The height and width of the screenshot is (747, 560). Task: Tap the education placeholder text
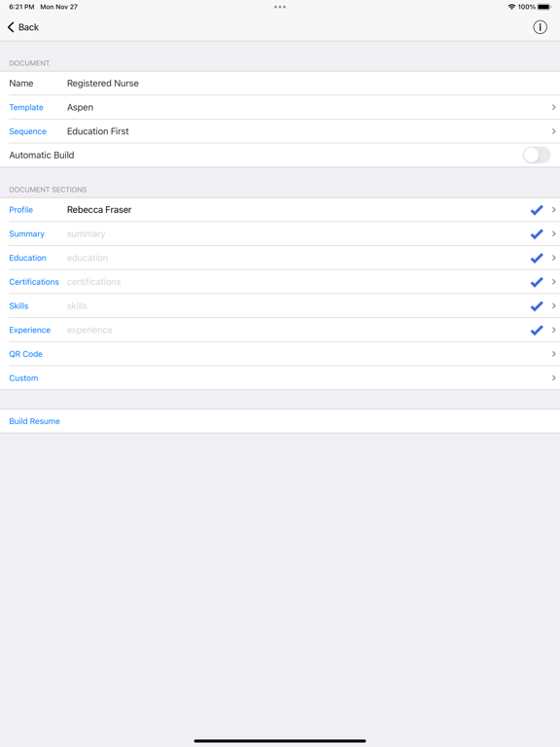pos(87,258)
